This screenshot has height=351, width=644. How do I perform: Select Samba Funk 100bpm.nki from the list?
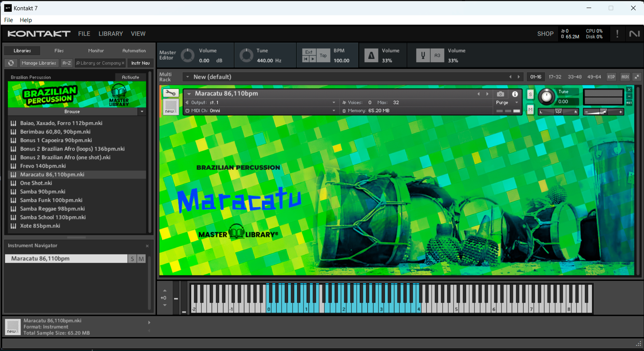click(x=51, y=200)
